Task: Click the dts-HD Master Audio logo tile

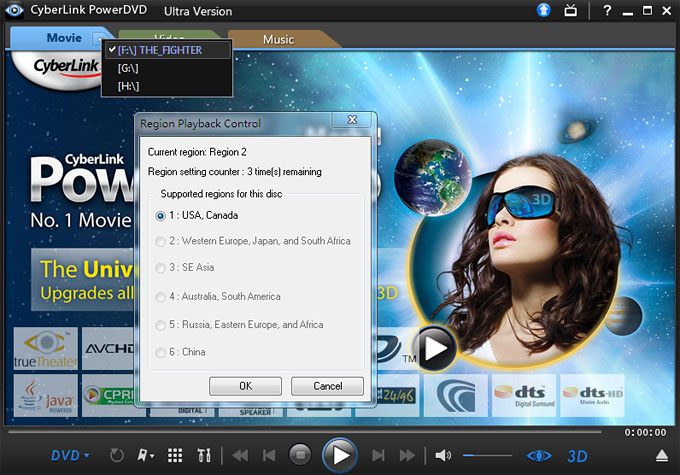Action: 592,395
